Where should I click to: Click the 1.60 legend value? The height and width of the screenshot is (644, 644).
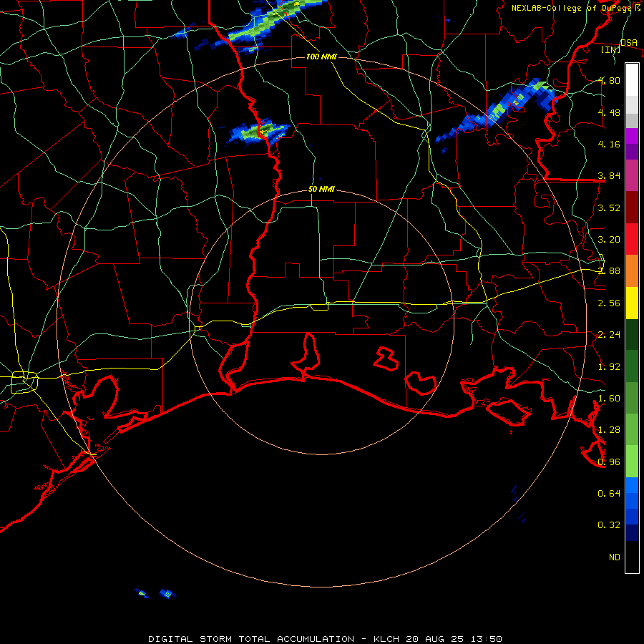(x=609, y=399)
